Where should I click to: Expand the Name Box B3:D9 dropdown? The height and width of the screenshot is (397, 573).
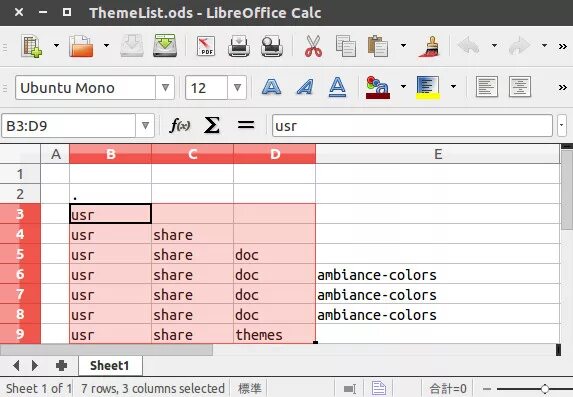tap(145, 125)
